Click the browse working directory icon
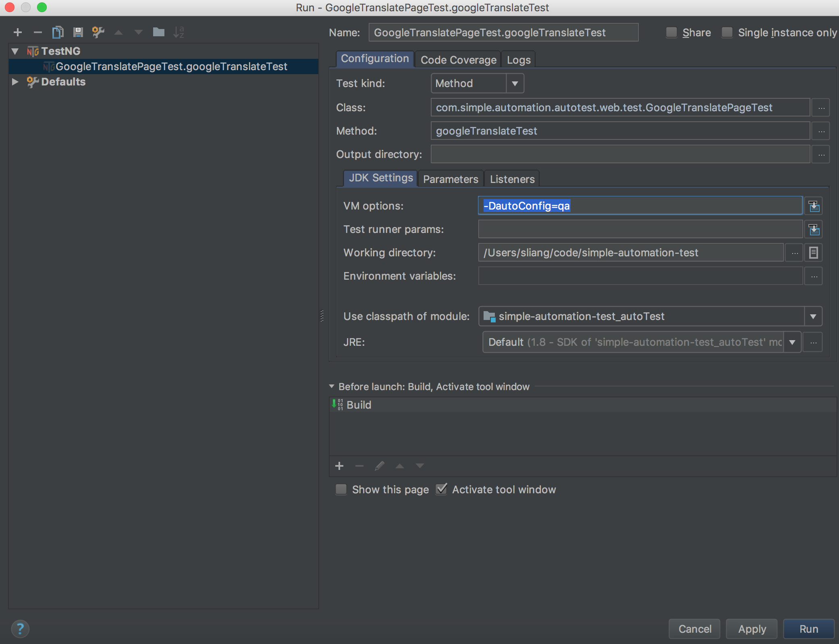The image size is (839, 644). point(796,252)
